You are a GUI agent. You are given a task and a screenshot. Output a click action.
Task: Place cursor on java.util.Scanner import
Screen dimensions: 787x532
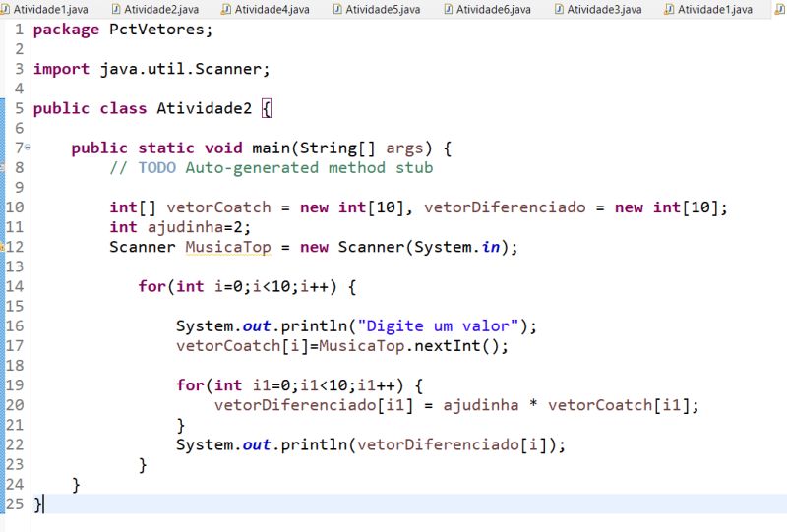coord(180,69)
